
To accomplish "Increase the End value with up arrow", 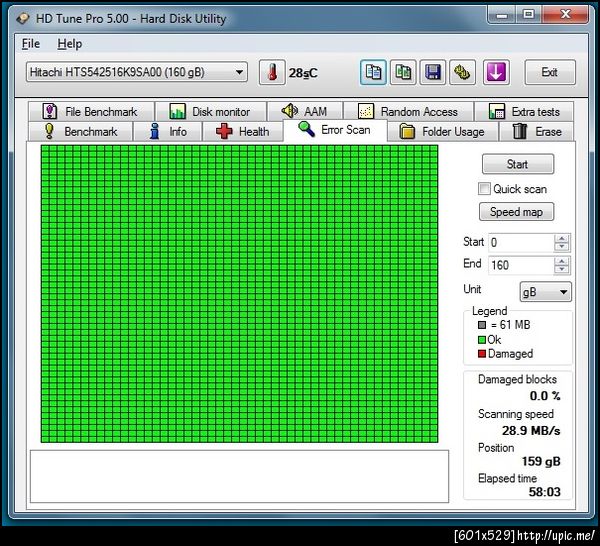I will 561,261.
